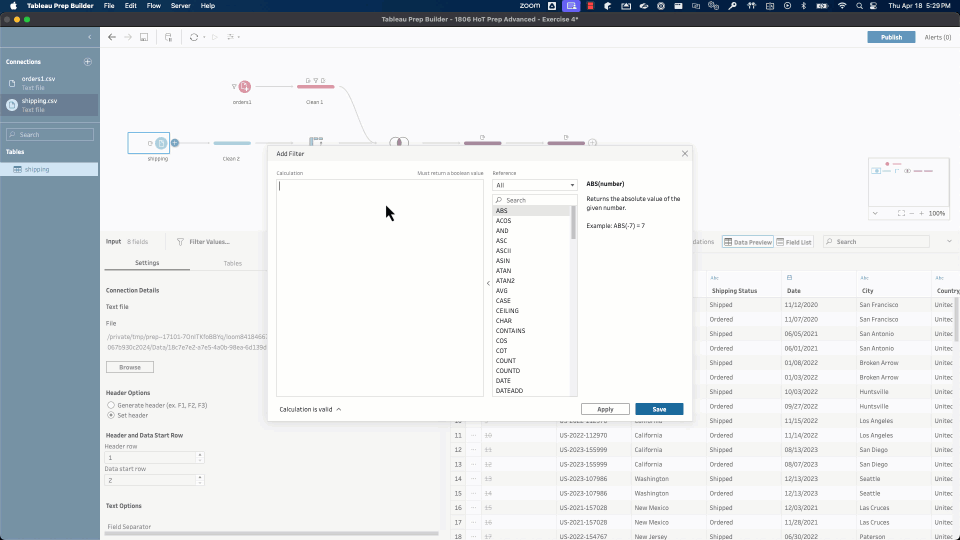Viewport: 960px width, 540px height.
Task: Switch to Field List view
Action: coord(794,242)
